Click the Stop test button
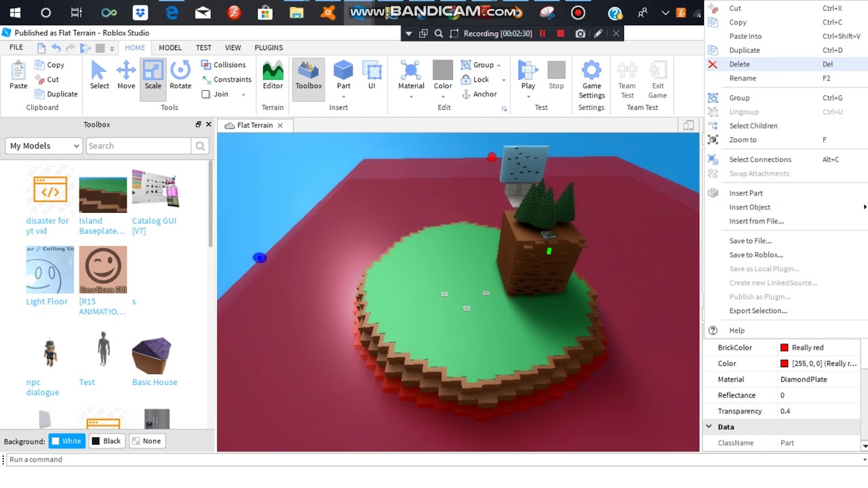This screenshot has width=868, height=488. (556, 75)
